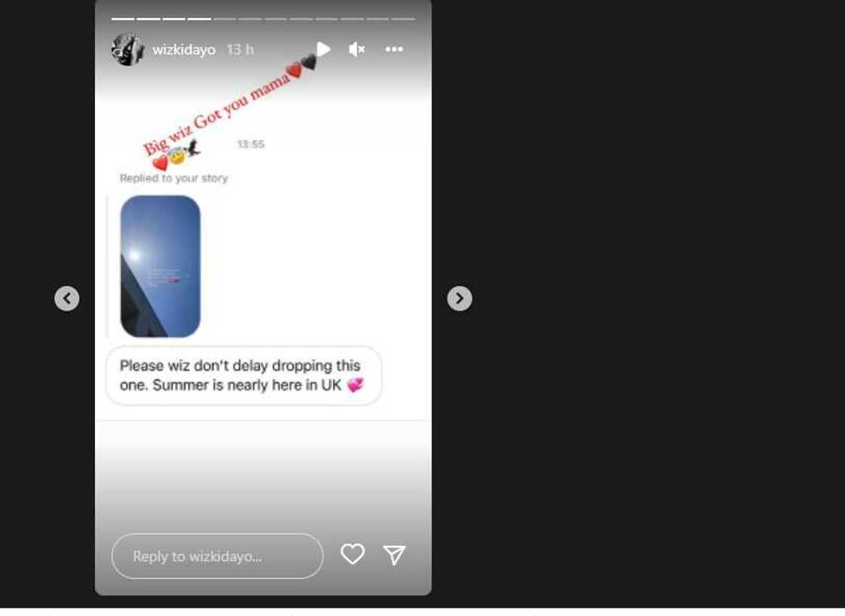Share story via paper plane icon
This screenshot has height=616, width=845.
(394, 555)
